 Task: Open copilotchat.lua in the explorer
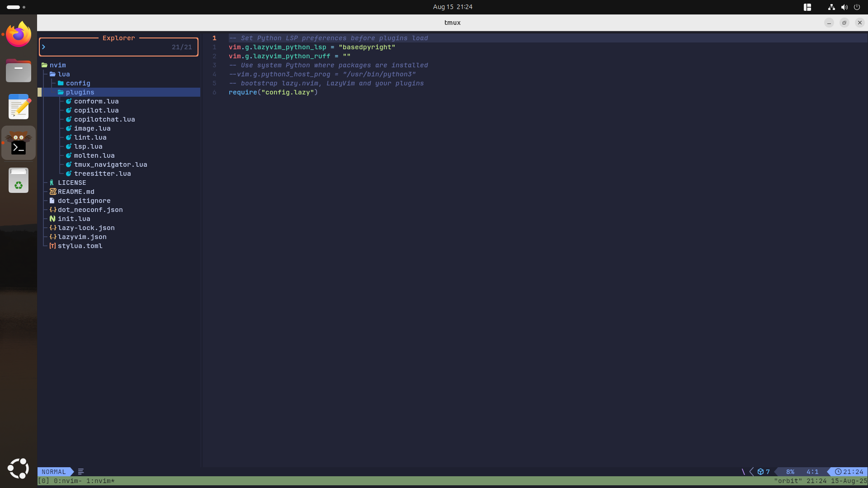pos(104,119)
